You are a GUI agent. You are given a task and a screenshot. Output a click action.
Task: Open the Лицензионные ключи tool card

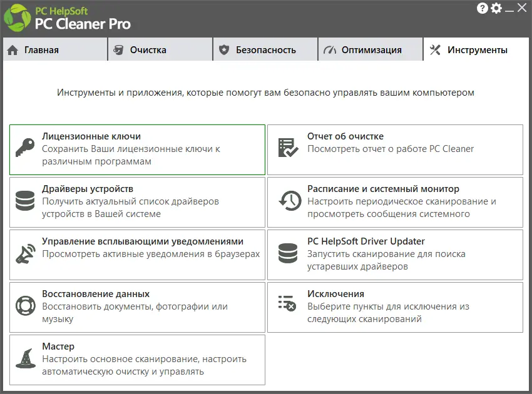click(137, 149)
